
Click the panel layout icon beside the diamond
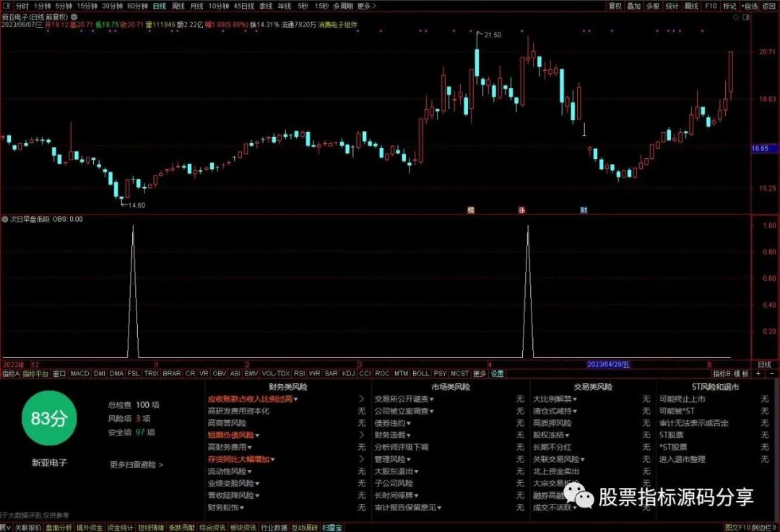click(745, 17)
